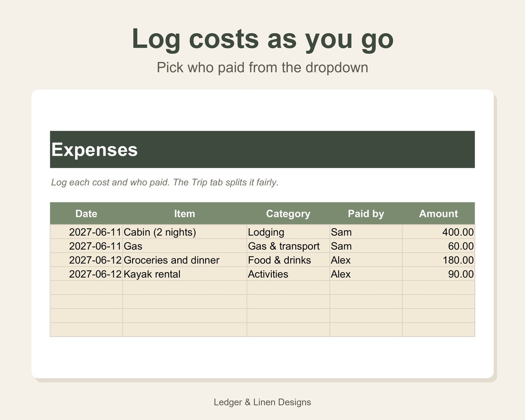Click the date cell in the Gas row

[x=86, y=246]
